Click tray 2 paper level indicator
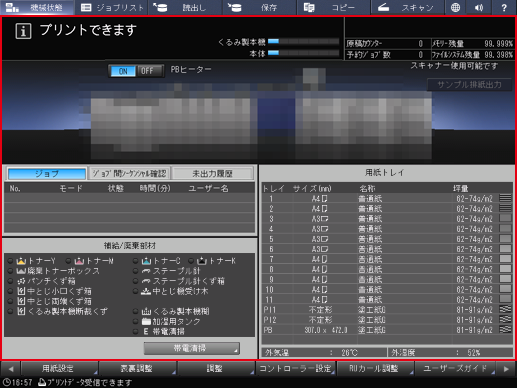Viewport: 517px width, 388px height. click(x=505, y=209)
